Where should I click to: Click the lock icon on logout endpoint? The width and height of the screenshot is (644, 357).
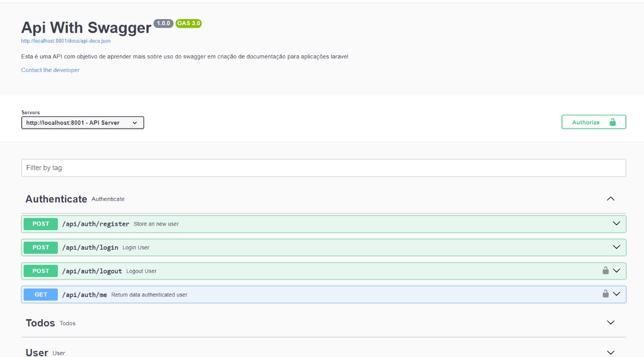click(606, 270)
